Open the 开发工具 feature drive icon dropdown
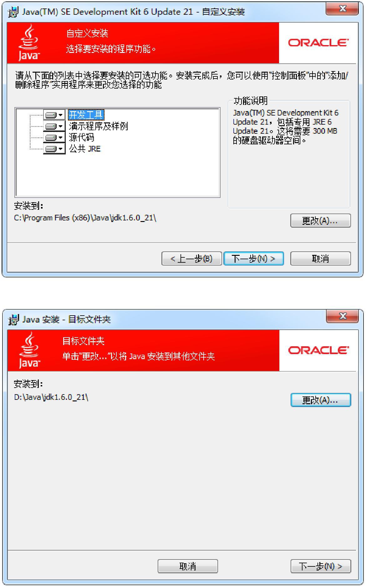 click(x=54, y=115)
